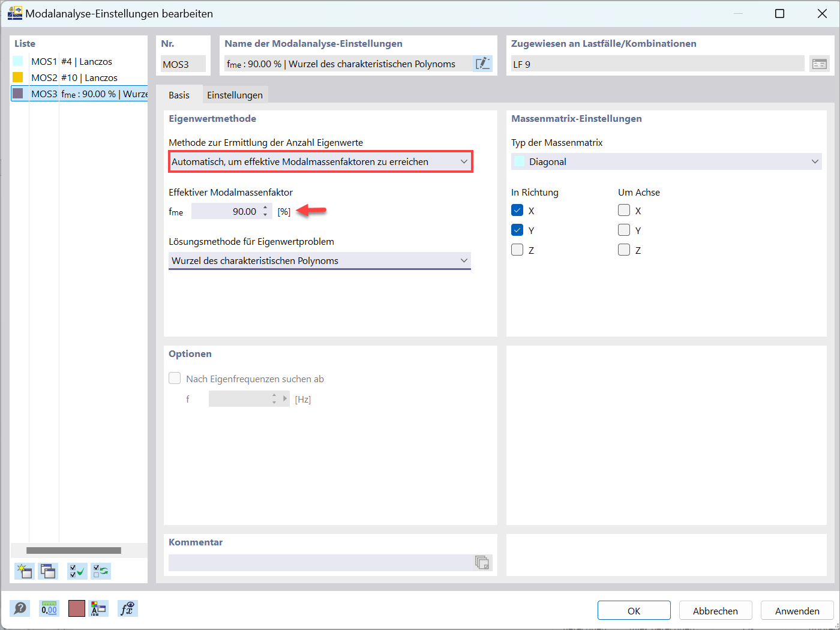Click the app icon in the title bar
Screen dimensions: 840x630
(14, 13)
